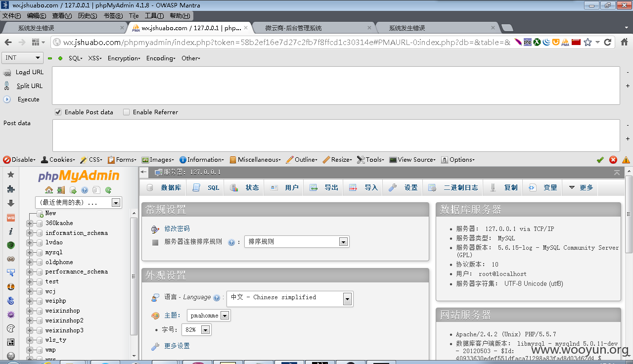Uncheck Enable Post data checkbox
This screenshot has width=633, height=364.
point(58,112)
